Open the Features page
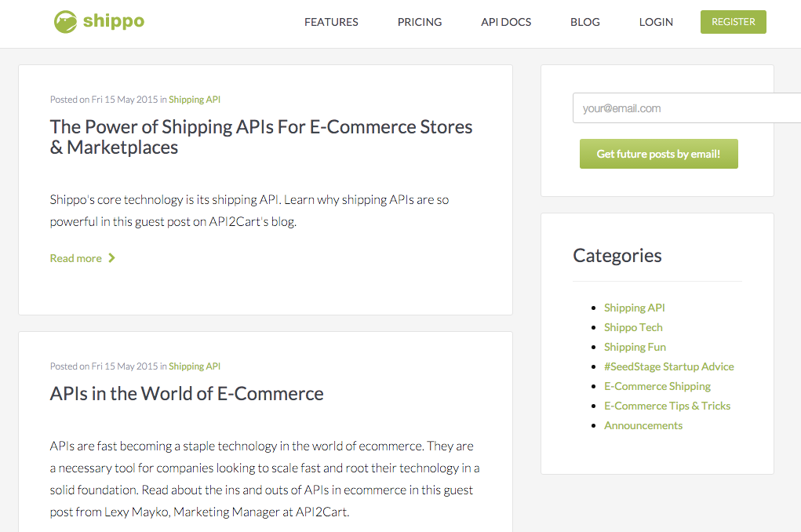The width and height of the screenshot is (801, 532). coord(331,22)
